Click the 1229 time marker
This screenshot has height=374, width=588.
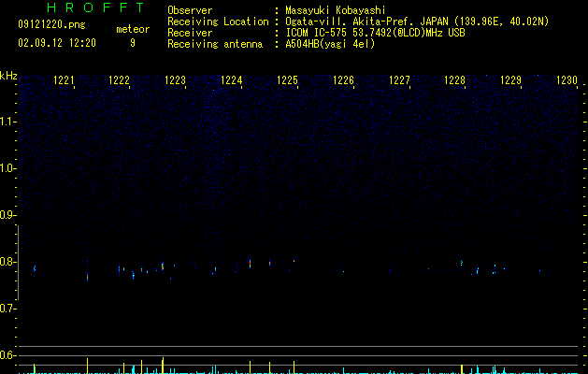(510, 80)
